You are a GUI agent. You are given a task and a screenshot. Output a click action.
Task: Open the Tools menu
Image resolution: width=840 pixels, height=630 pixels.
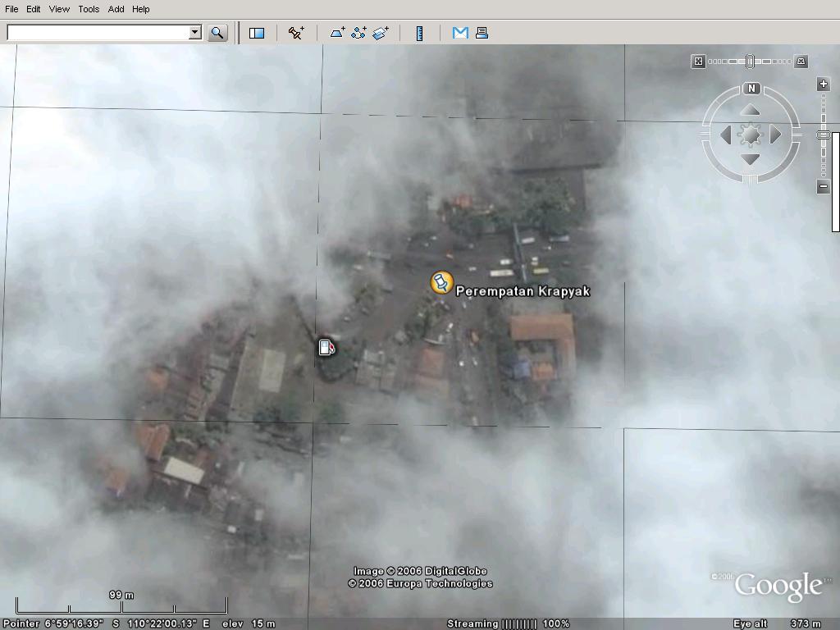[89, 9]
